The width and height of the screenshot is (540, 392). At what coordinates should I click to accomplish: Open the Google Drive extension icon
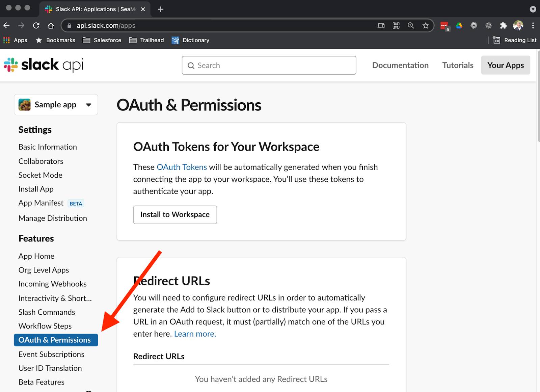(x=459, y=25)
